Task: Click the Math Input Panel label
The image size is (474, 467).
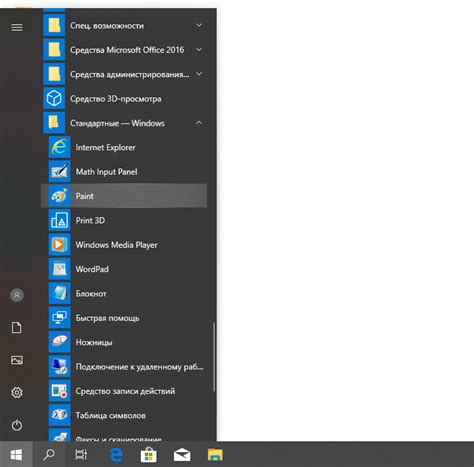Action: click(106, 172)
